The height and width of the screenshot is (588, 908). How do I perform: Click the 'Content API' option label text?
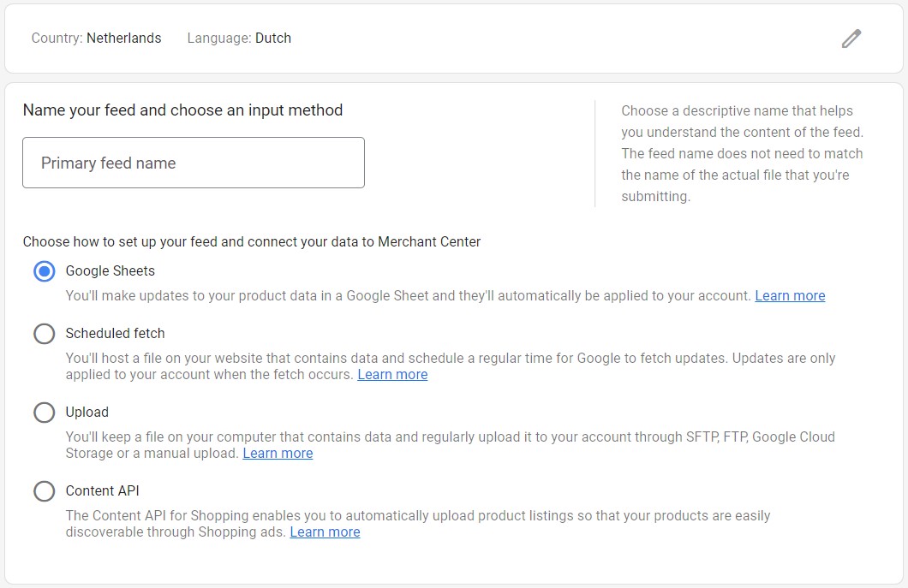coord(102,490)
